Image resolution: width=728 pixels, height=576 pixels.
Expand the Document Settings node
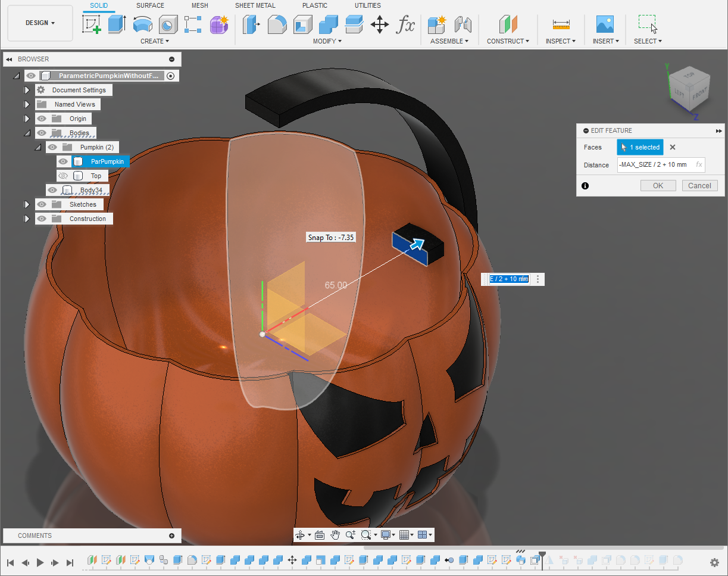pos(26,90)
